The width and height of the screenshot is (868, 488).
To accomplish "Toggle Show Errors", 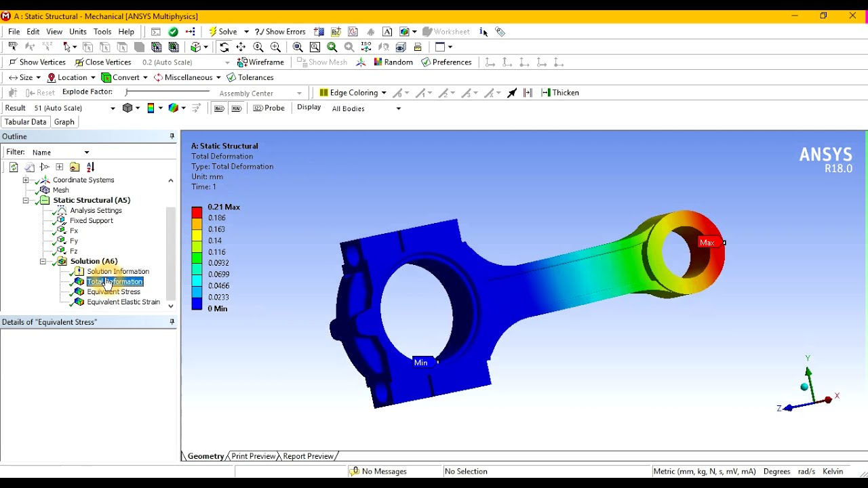I will [x=280, y=32].
